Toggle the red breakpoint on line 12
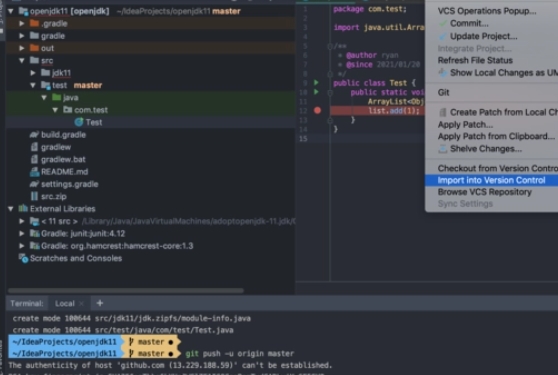 [x=317, y=111]
